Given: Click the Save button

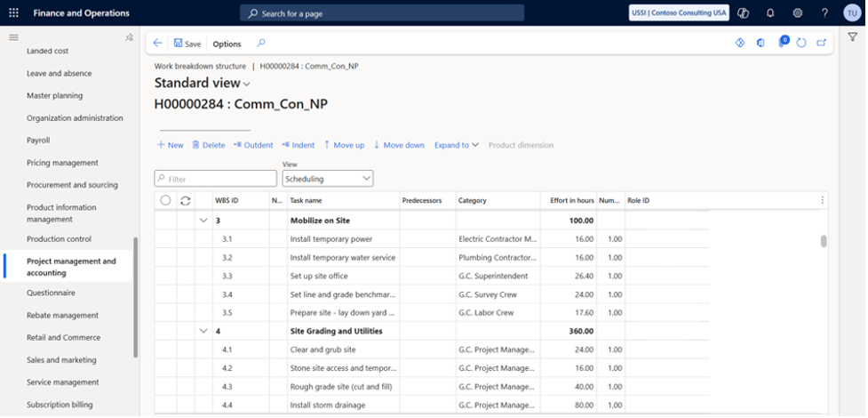Looking at the screenshot, I should (187, 44).
